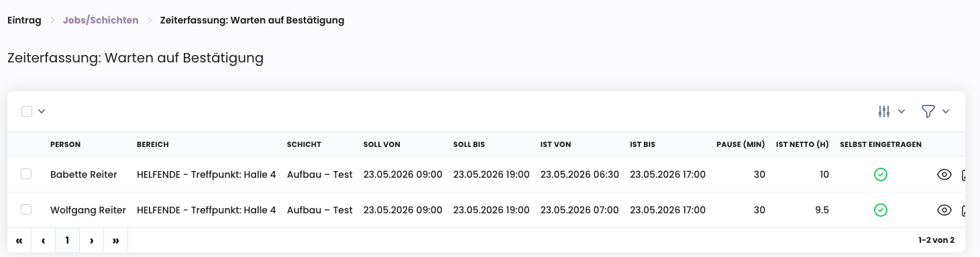The image size is (980, 257).
Task: Open the column settings sliders icon
Action: click(x=884, y=111)
